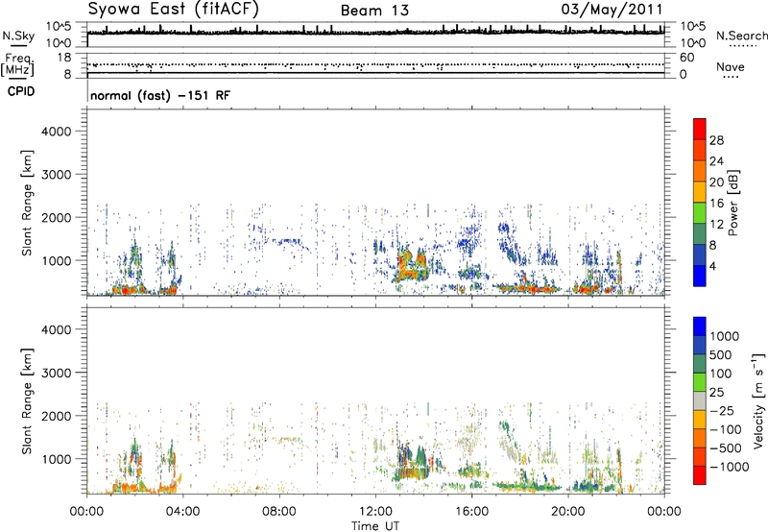The height and width of the screenshot is (532, 768).
Task: Click the 'Nave' legend label
Action: [731, 66]
